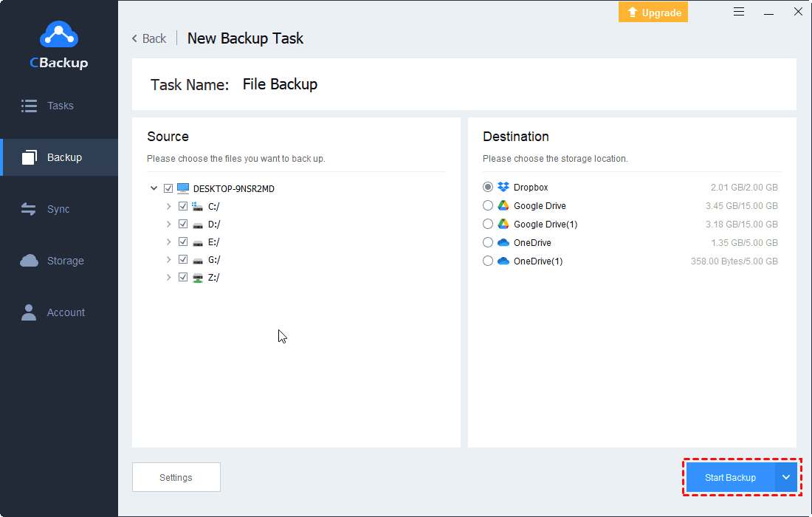Uncheck the DESKTOP-9NSR2MD computer checkbox
The width and height of the screenshot is (812, 517).
(x=168, y=188)
